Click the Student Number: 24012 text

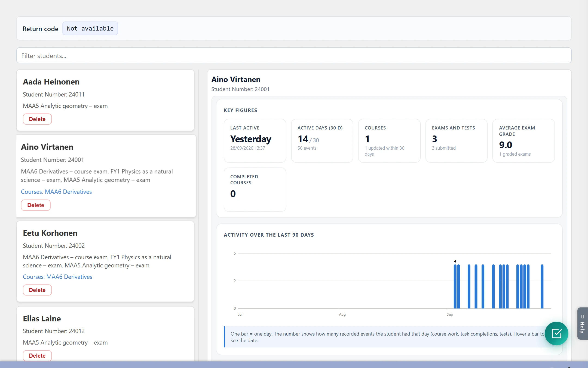click(x=54, y=331)
